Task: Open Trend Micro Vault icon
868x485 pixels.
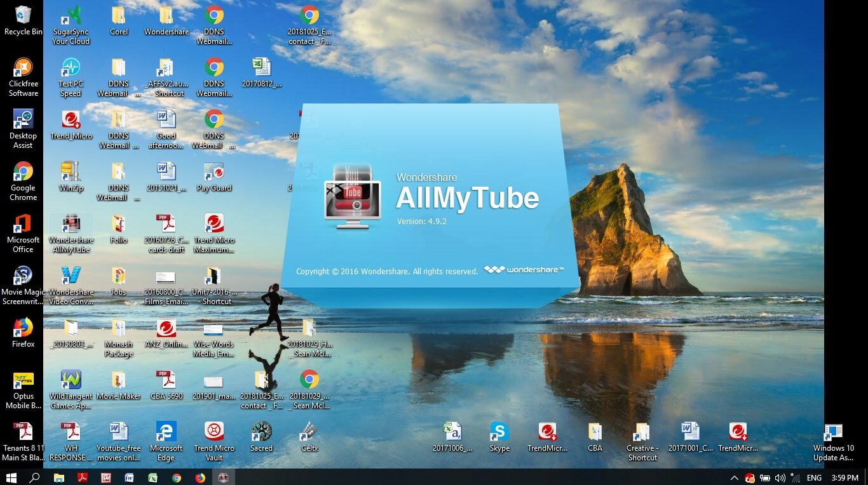Action: pos(214,442)
